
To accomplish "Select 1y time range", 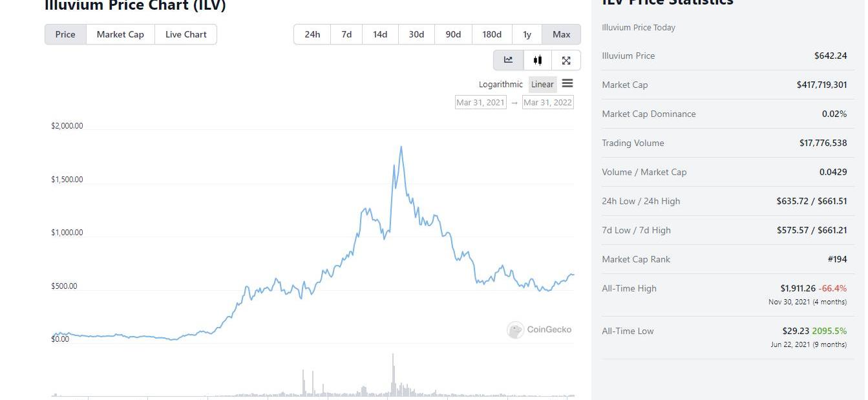I will pos(527,34).
